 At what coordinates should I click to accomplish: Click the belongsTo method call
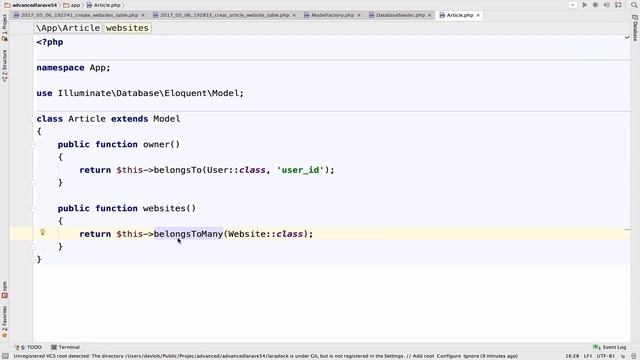click(x=178, y=170)
